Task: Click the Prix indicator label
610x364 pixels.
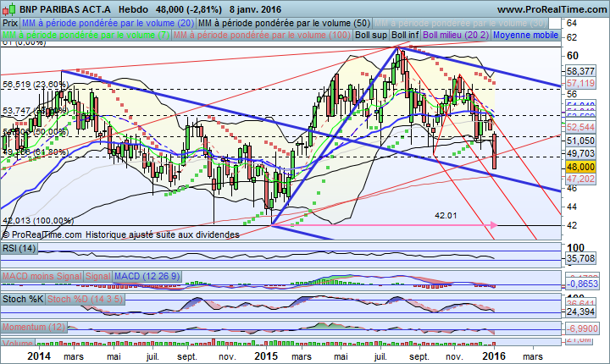Action: pyautogui.click(x=10, y=24)
